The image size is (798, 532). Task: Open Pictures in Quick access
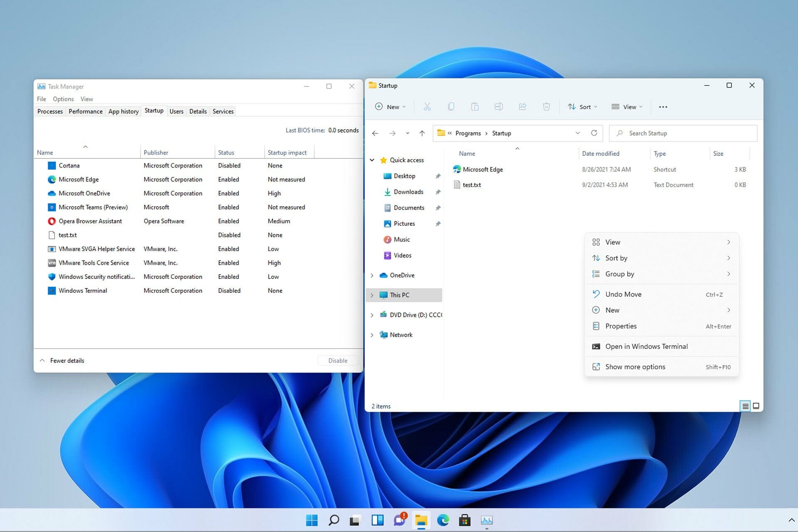coord(404,224)
